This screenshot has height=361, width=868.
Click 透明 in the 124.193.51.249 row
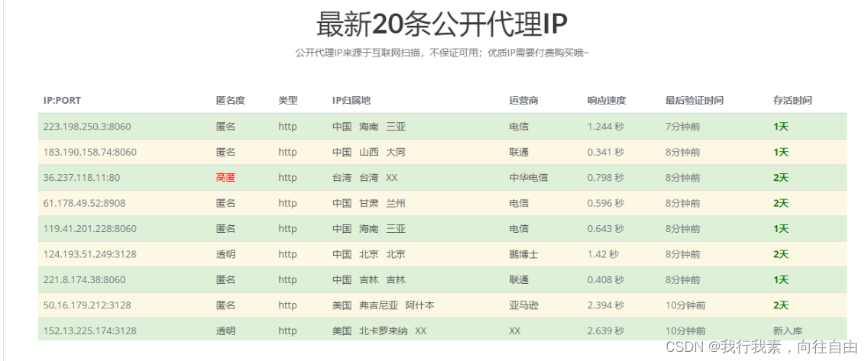[226, 254]
